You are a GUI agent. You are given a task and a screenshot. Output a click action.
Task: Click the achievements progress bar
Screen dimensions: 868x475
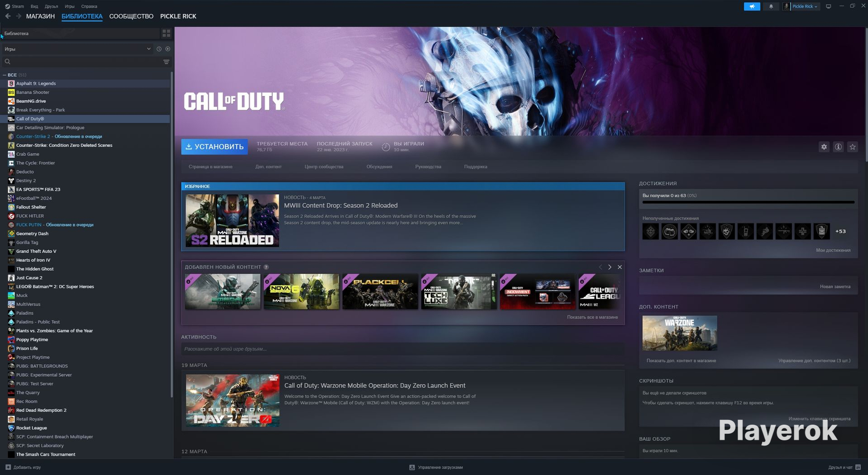pyautogui.click(x=748, y=202)
